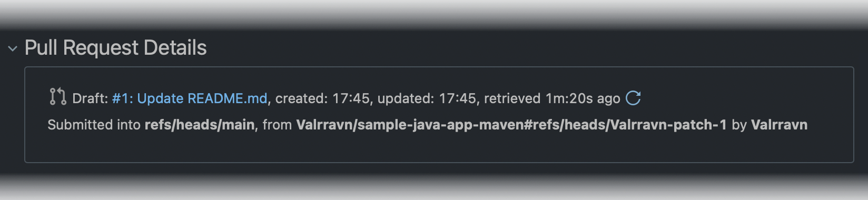The image size is (868, 200).
Task: Click the Draft: status label
Action: 90,98
